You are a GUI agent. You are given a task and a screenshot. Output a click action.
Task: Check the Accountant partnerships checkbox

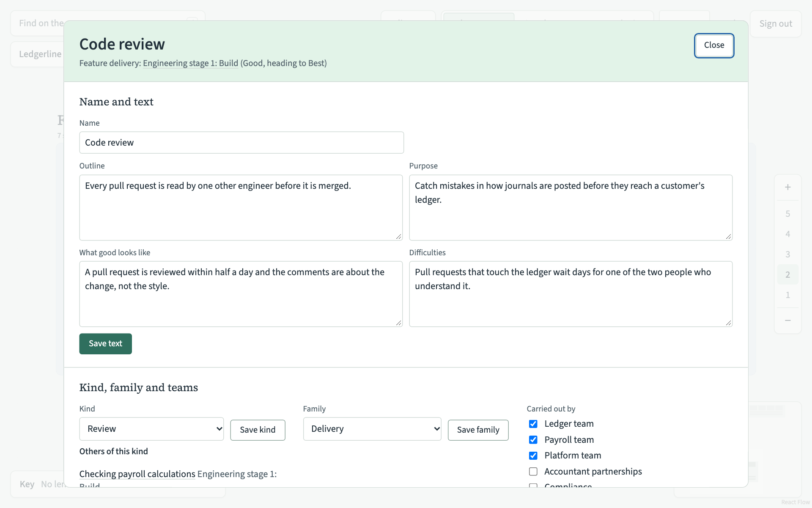533,472
